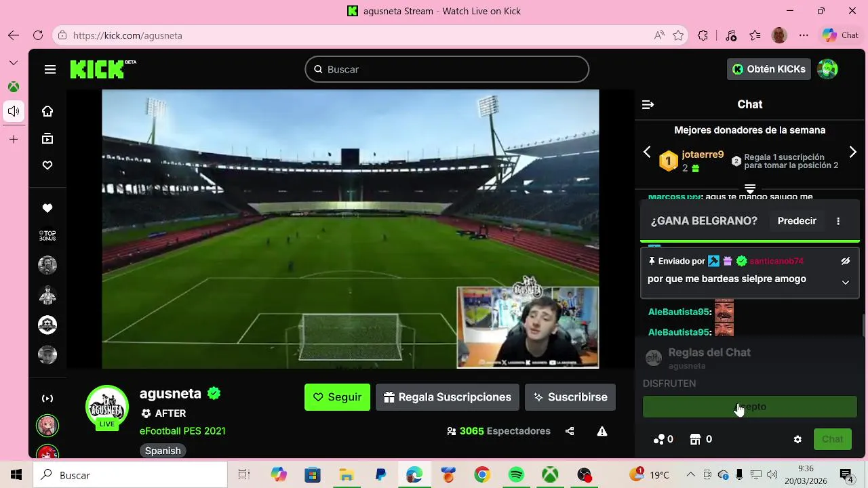The width and height of the screenshot is (868, 488).
Task: Go back in the browser
Action: click(x=14, y=35)
